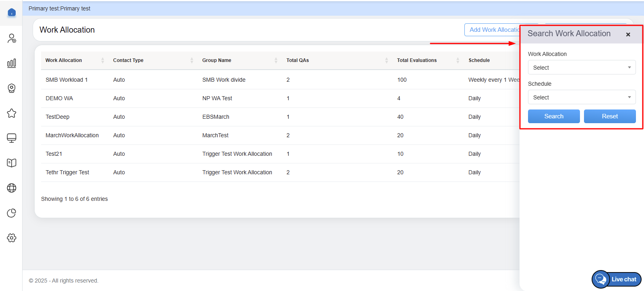Click the star icon in the sidebar

click(x=12, y=113)
